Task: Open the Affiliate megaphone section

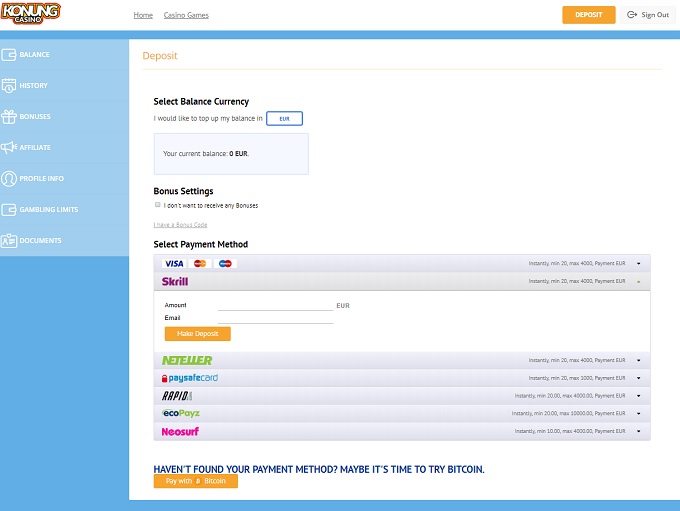Action: (9, 148)
